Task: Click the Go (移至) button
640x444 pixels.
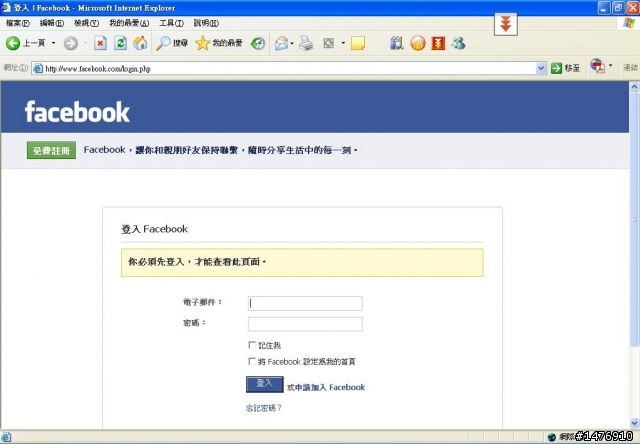Action: pos(565,68)
